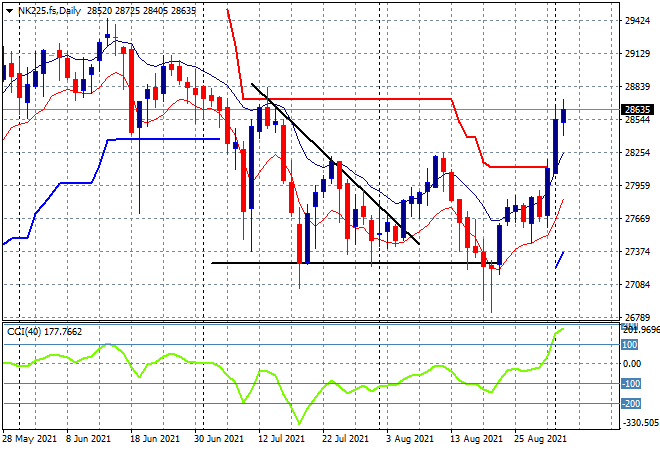Click the CCI -200 level label
Image resolution: width=660 pixels, height=450 pixels.
pos(631,404)
